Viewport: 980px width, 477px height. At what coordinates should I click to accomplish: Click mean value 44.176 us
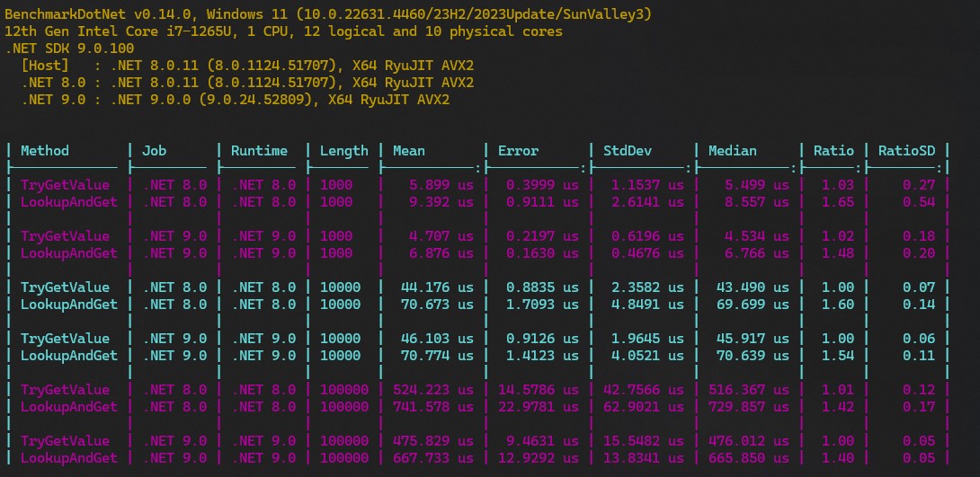tap(438, 287)
